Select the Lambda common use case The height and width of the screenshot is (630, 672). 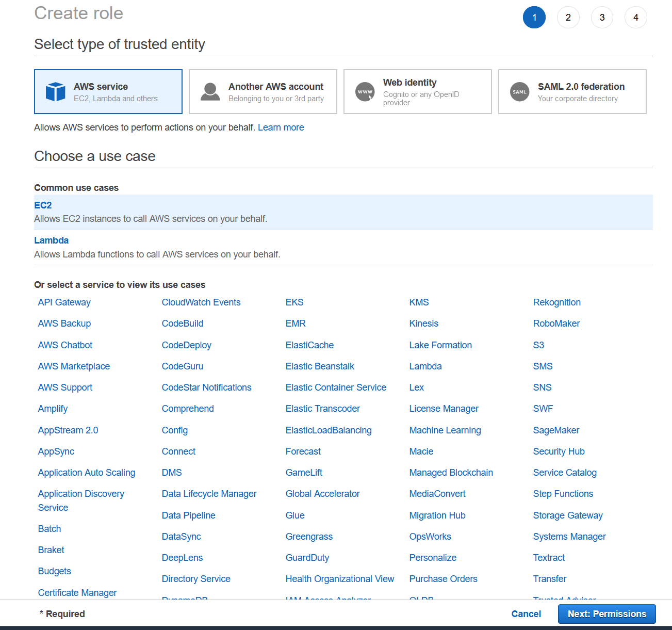click(x=343, y=248)
